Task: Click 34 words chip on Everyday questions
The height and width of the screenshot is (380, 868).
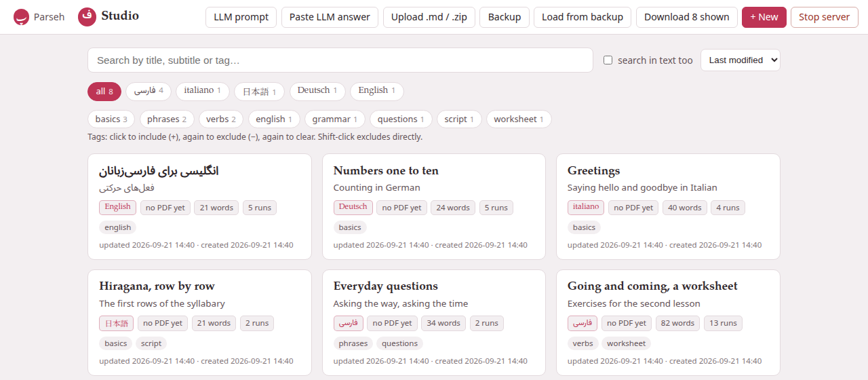Action: click(443, 324)
